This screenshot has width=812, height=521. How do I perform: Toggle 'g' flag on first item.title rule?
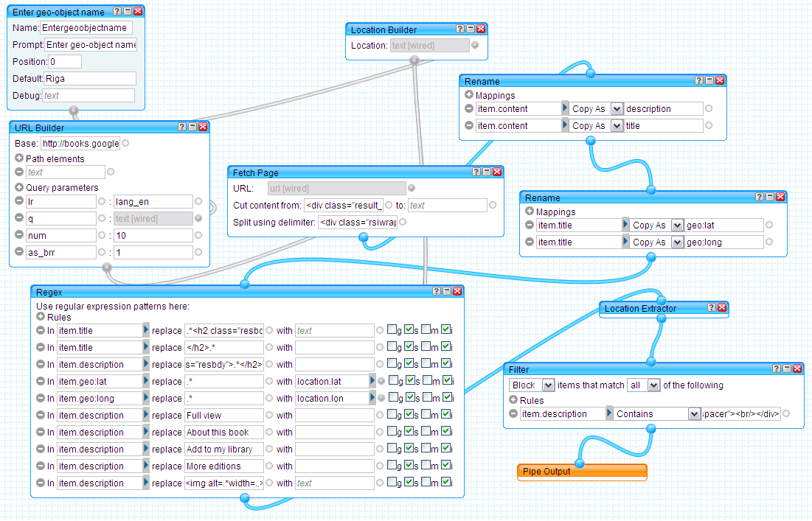(x=392, y=329)
